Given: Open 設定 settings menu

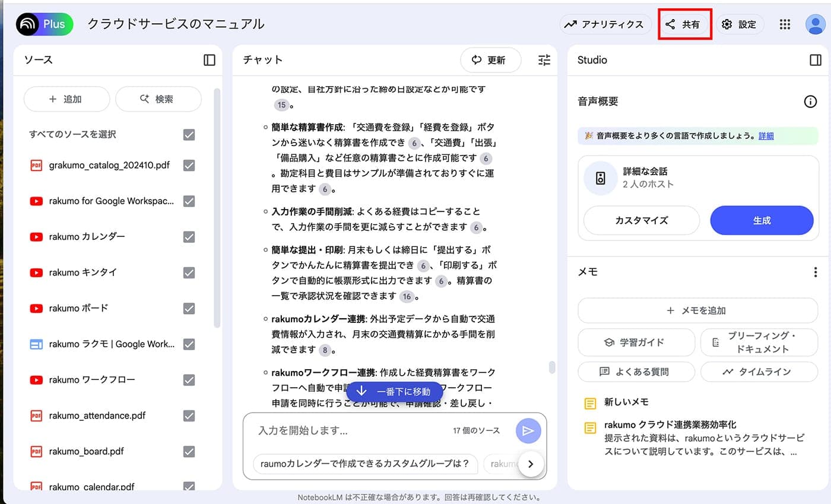Looking at the screenshot, I should tap(739, 24).
